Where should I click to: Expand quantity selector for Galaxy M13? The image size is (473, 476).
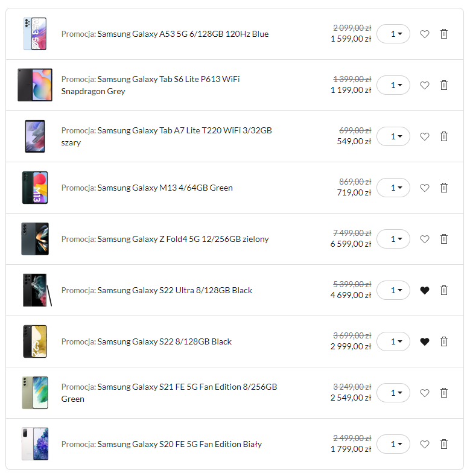coord(393,188)
